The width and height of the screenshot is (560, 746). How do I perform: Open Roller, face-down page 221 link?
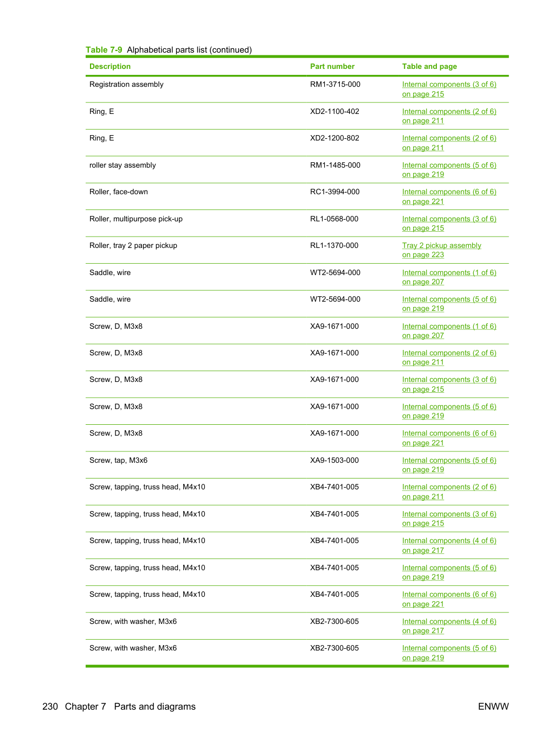click(x=449, y=197)
